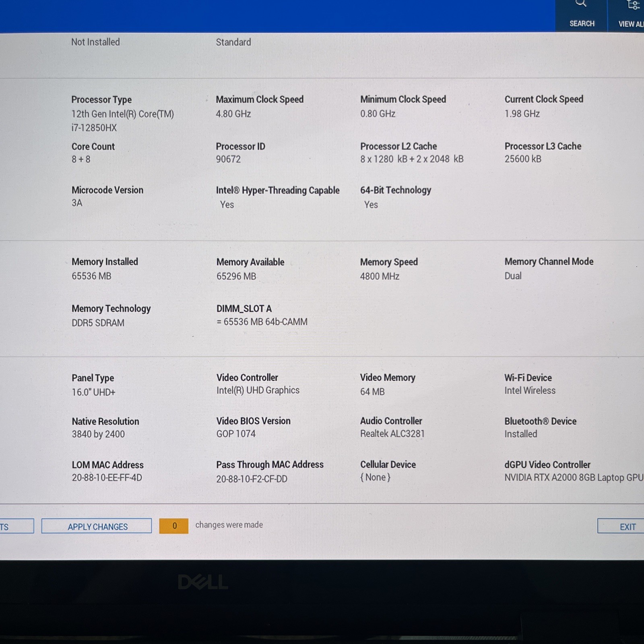The image size is (644, 644).
Task: Select the Processor L2 Cache value
Action: coord(412,159)
